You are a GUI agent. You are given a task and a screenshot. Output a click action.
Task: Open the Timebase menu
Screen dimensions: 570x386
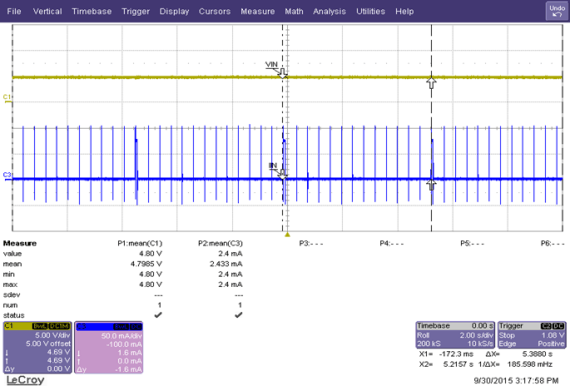92,11
